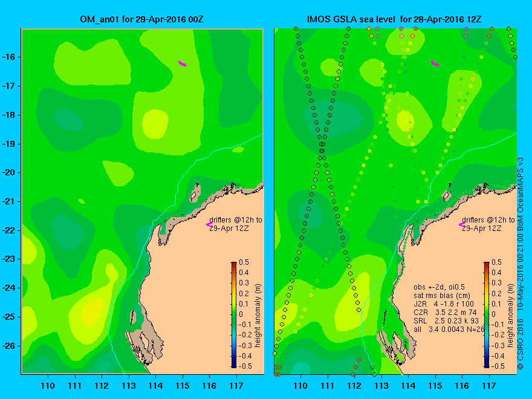Select the title "IMOS GSLA sea level for 28-Apr-2016 12Z"

394,19
